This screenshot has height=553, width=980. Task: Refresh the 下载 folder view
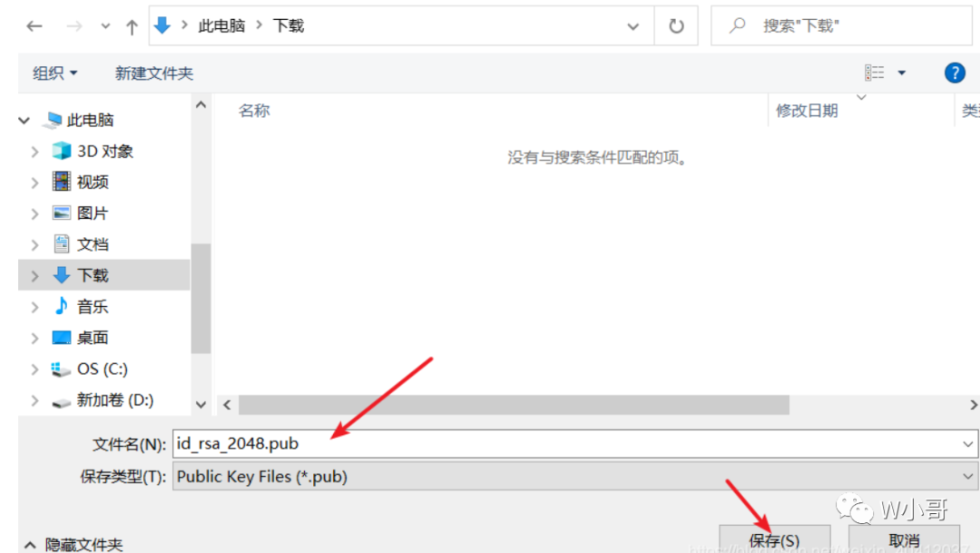pyautogui.click(x=676, y=26)
